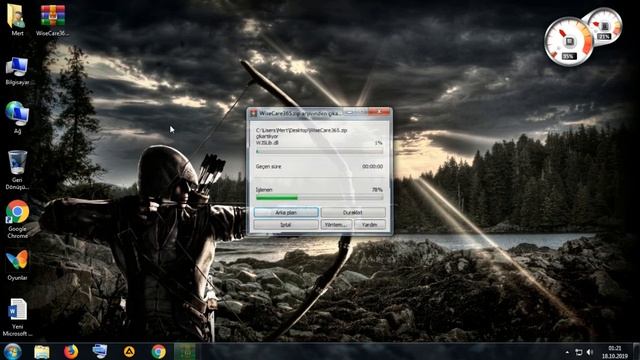Cancel extraction with the İptal button
Image resolution: width=640 pixels, height=360 pixels.
pos(286,224)
